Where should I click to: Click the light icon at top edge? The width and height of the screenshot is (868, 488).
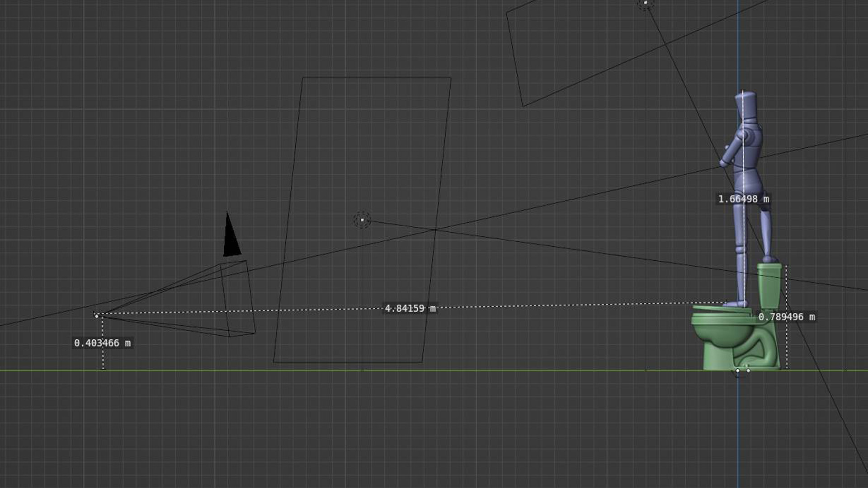pyautogui.click(x=645, y=3)
